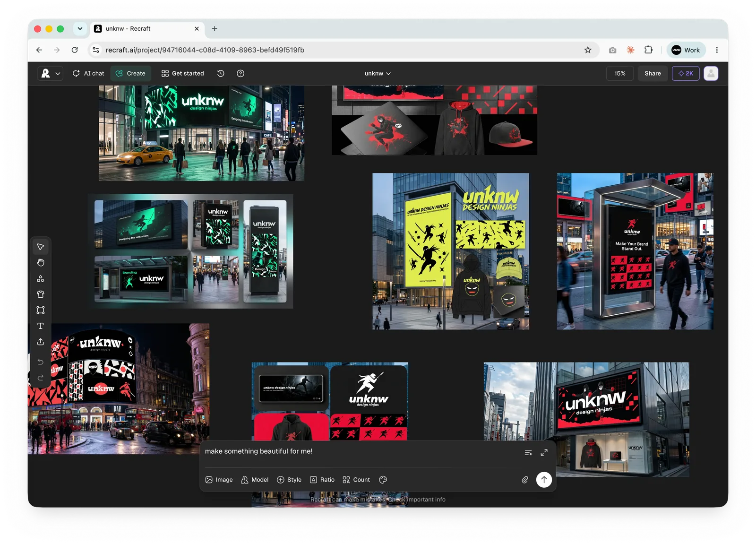Open the user profile avatar
Viewport: 756px width, 544px height.
tap(711, 73)
